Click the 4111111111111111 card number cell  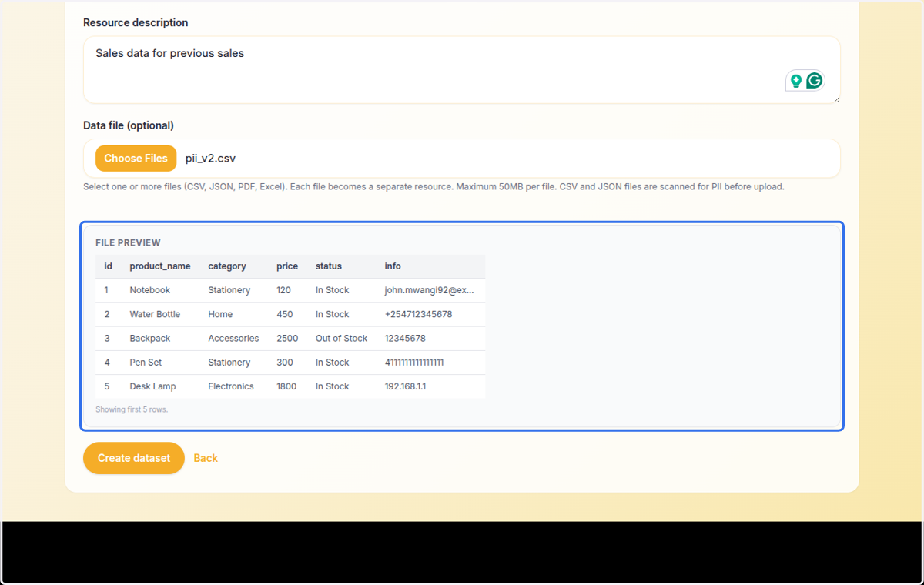tap(414, 362)
